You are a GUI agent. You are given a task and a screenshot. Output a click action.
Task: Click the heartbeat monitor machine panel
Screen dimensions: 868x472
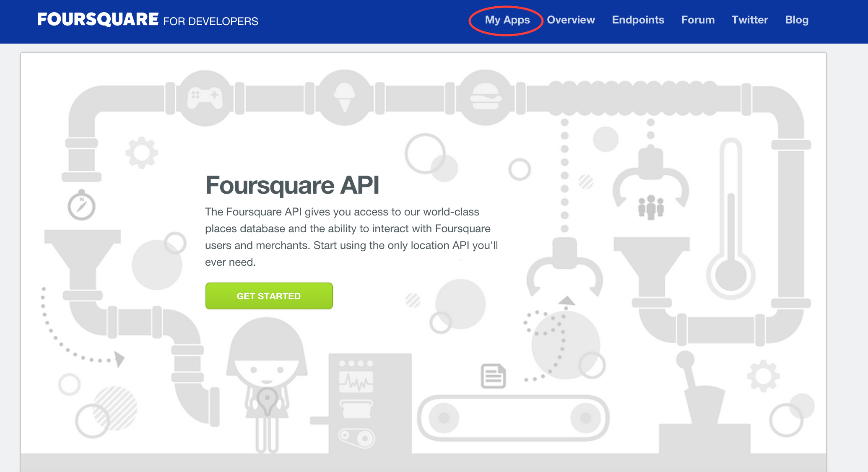point(356,381)
